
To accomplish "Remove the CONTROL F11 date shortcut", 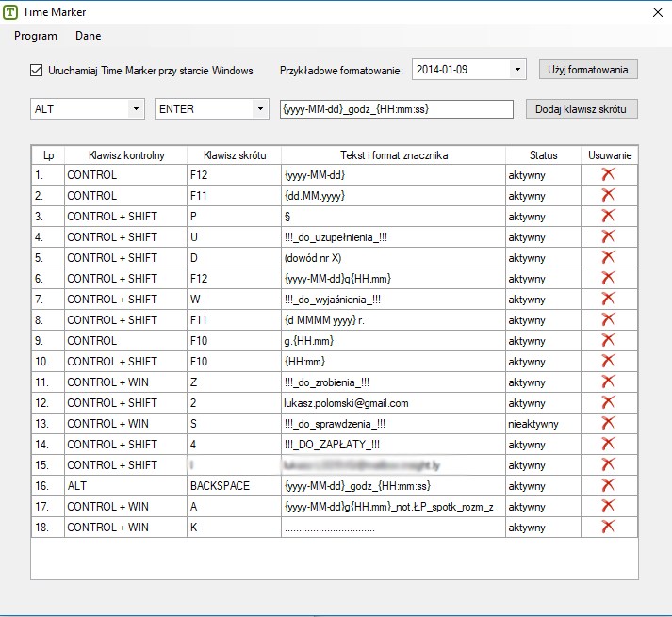I will [x=608, y=195].
